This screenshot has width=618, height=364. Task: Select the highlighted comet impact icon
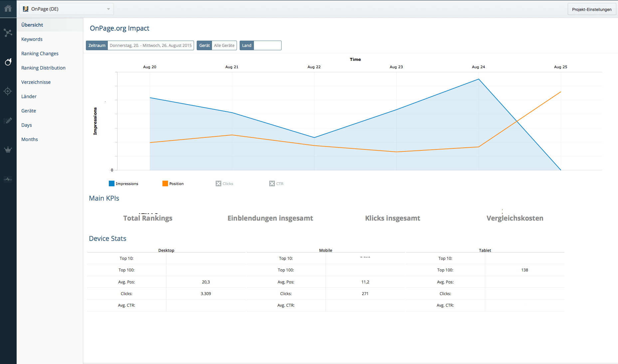8,62
